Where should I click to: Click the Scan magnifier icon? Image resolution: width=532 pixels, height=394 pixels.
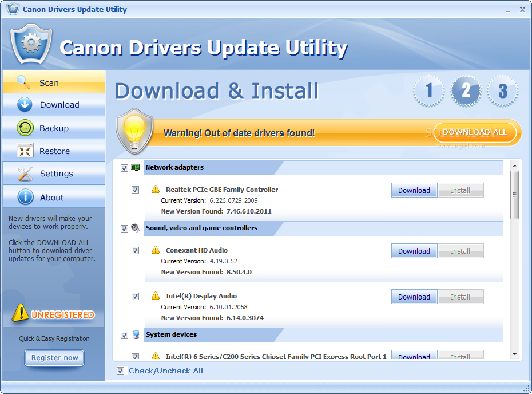coord(23,82)
